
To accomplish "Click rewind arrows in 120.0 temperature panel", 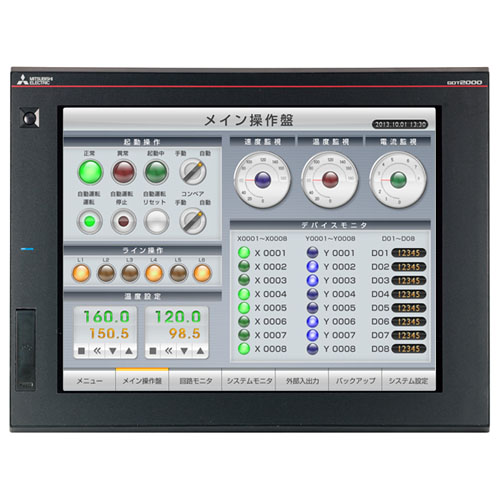I will tap(169, 351).
